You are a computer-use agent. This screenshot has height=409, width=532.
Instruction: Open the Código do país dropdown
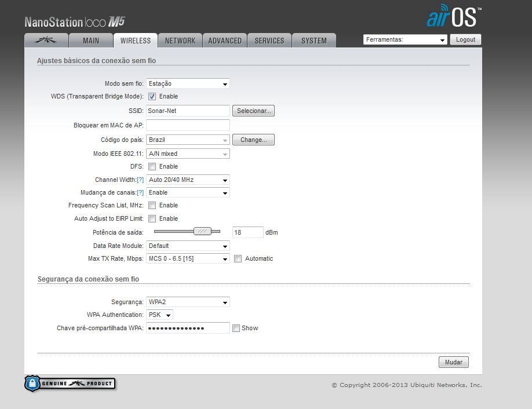188,140
